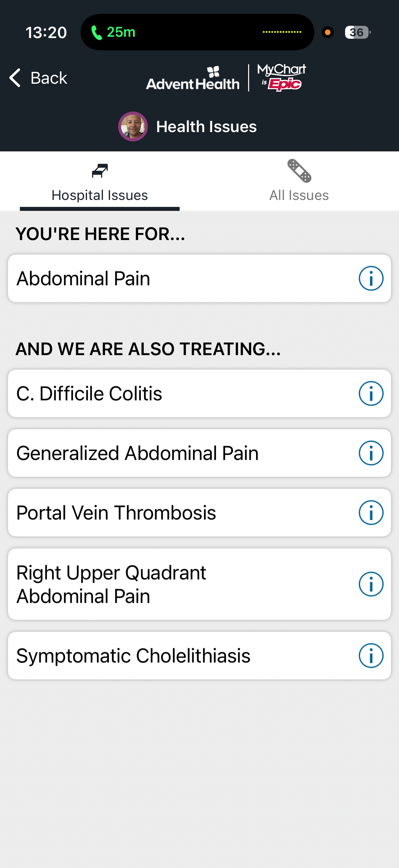399x868 pixels.
Task: Open Symptomatic Cholelithiasis info icon
Action: [x=371, y=655]
